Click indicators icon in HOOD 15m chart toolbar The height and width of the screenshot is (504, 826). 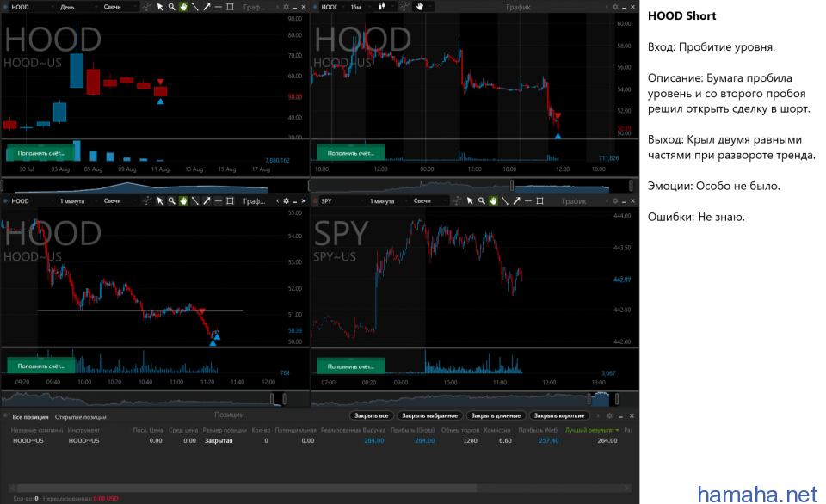coord(404,7)
